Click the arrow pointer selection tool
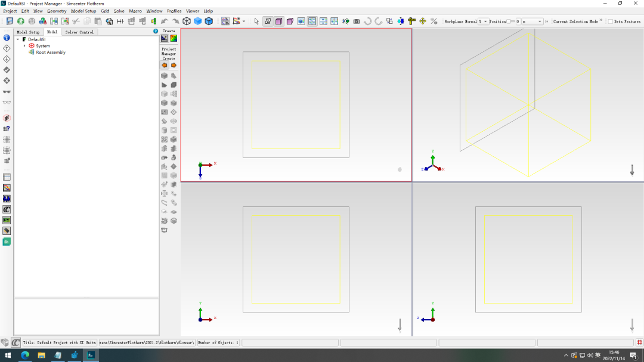644x362 pixels. click(256, 21)
